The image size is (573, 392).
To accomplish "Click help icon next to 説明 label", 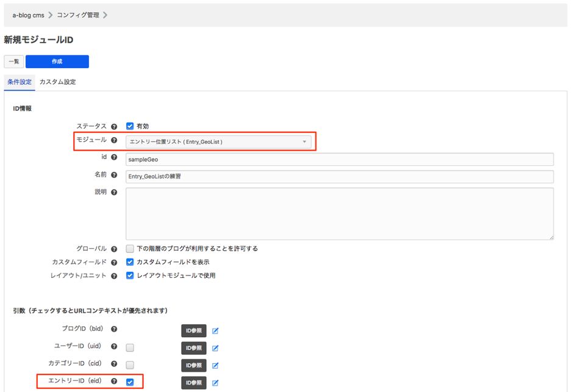I will 114,193.
